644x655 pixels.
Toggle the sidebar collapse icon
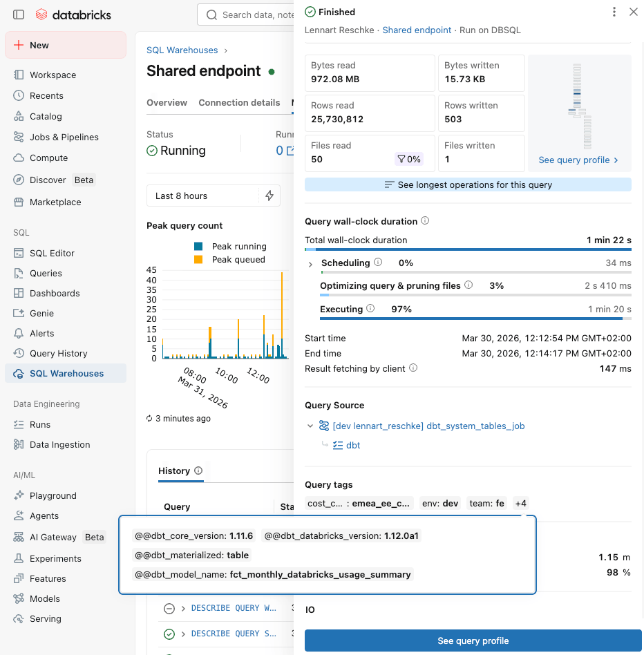pos(19,15)
